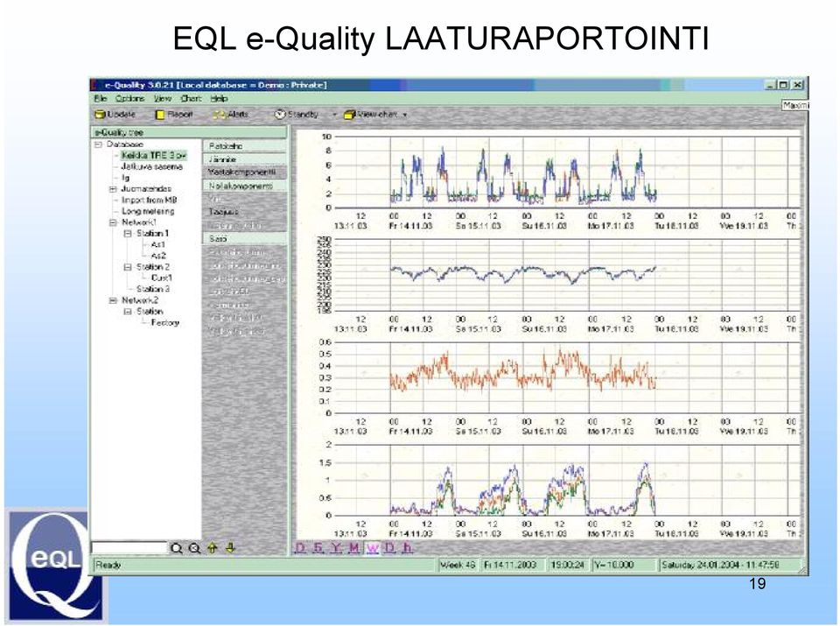
Task: Select the Särö quantity button
Action: [245, 239]
